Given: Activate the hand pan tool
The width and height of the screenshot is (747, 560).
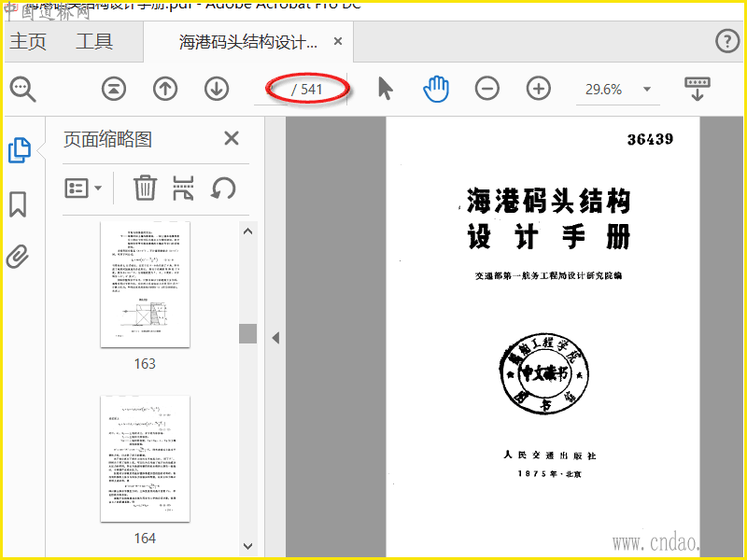Looking at the screenshot, I should click(x=436, y=89).
